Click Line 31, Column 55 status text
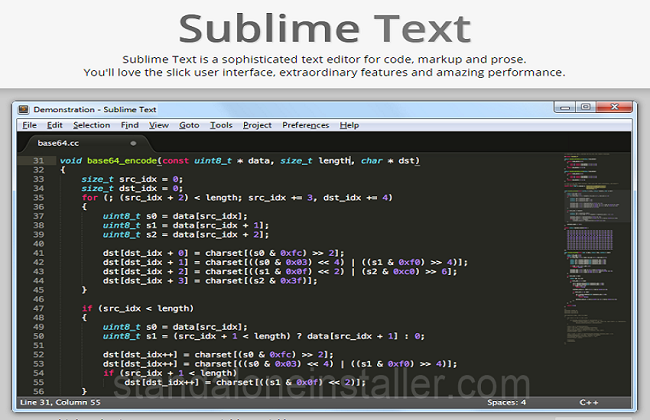 click(60, 402)
